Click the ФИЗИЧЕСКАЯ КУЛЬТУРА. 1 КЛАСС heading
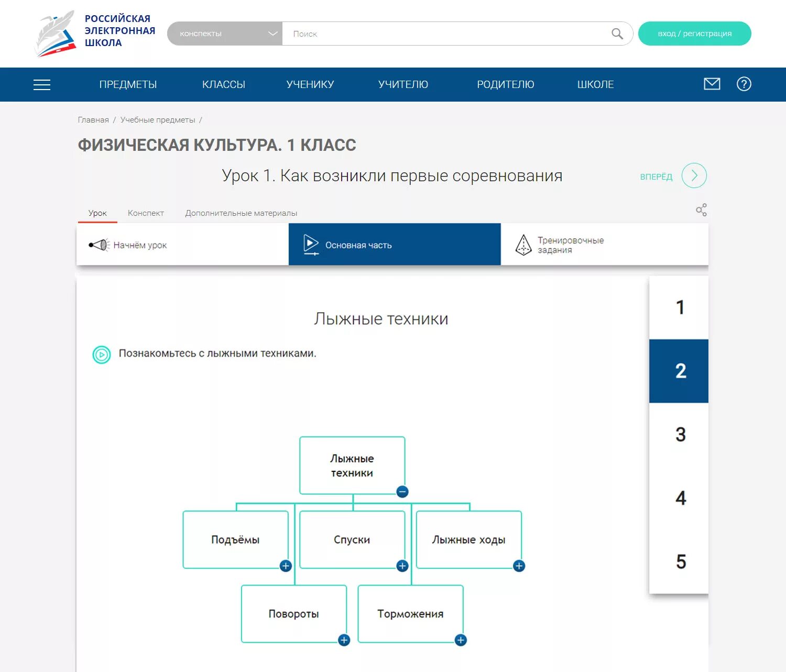Screen dimensions: 786x672 click(x=217, y=145)
